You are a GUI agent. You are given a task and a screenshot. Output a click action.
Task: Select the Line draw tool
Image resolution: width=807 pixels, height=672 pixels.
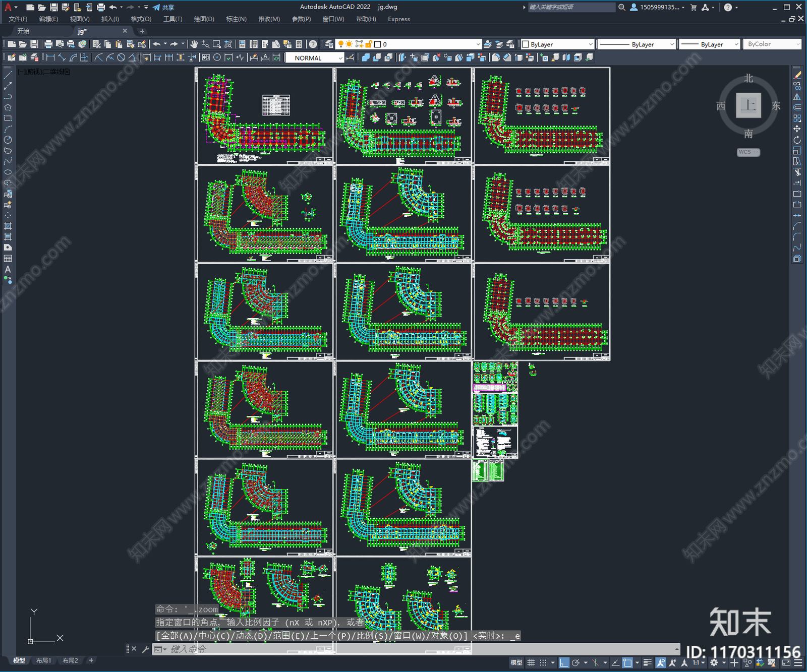[8, 75]
